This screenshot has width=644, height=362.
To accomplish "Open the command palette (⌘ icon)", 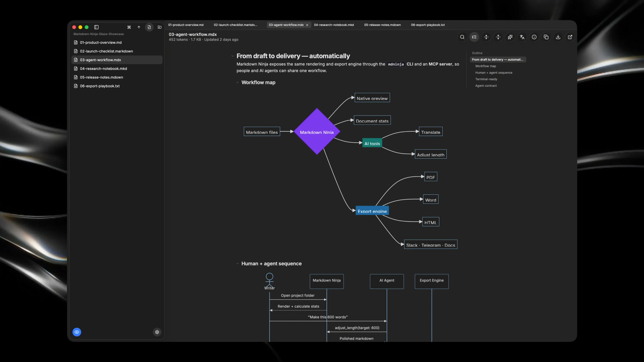I will coord(129,27).
